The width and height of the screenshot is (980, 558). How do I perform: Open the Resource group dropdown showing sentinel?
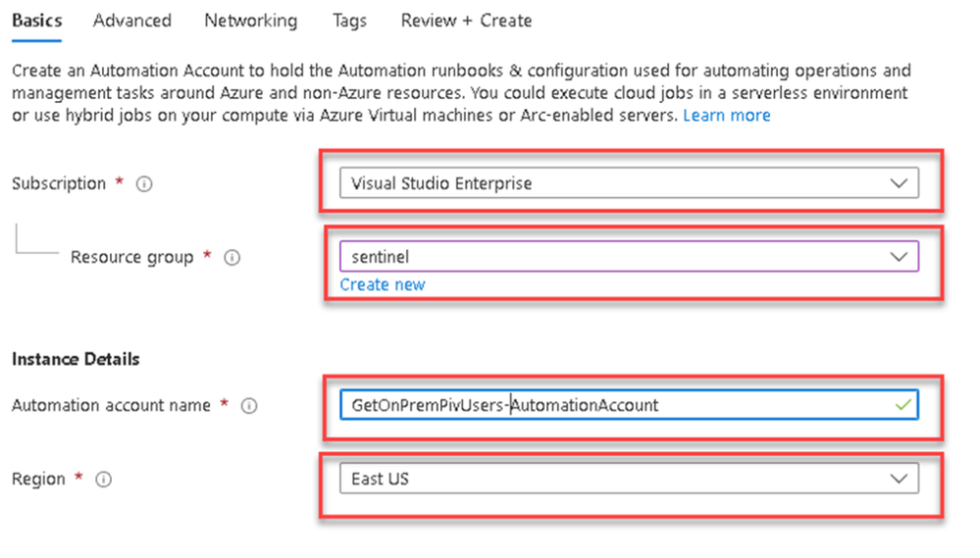[x=629, y=257]
